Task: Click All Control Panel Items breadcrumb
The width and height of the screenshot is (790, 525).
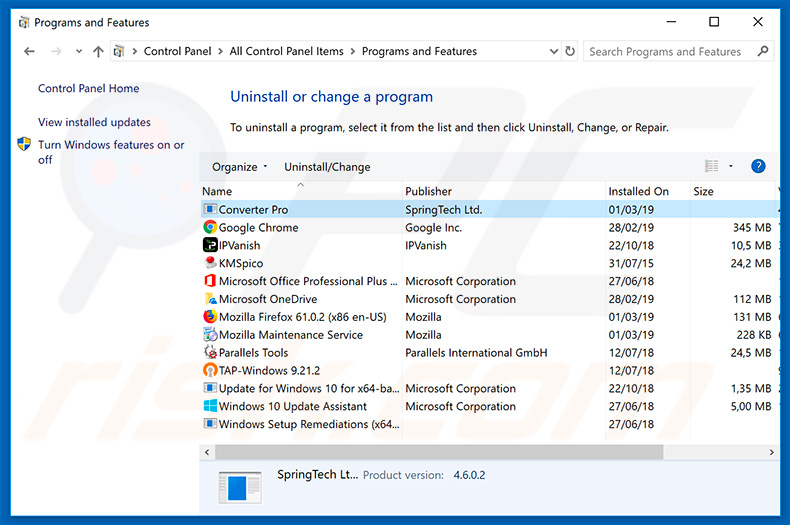Action: click(x=286, y=51)
